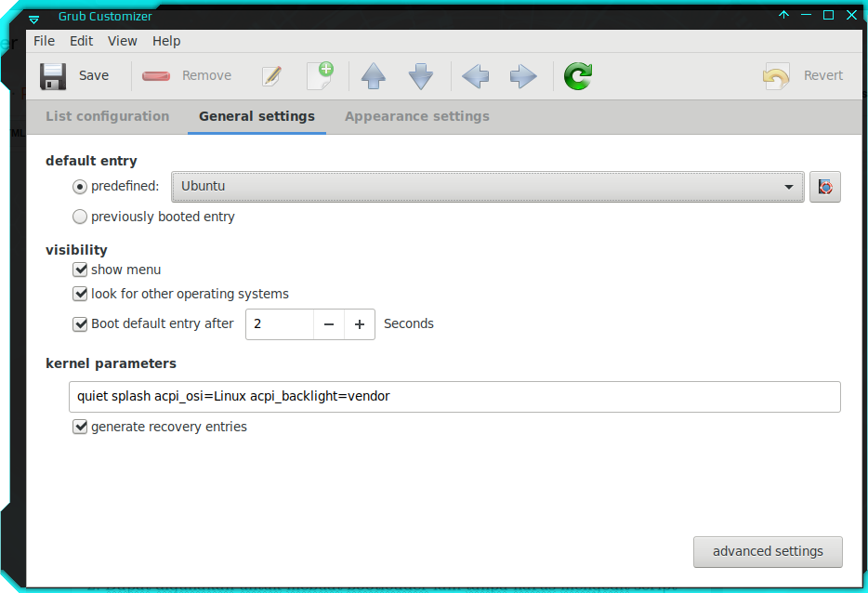Save the GRUB configuration

click(77, 75)
